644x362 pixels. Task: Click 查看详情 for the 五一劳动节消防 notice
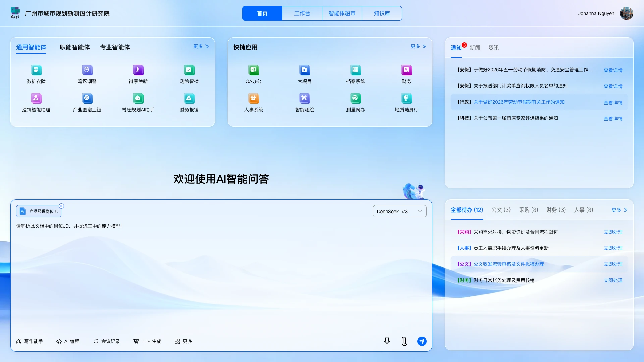[613, 70]
